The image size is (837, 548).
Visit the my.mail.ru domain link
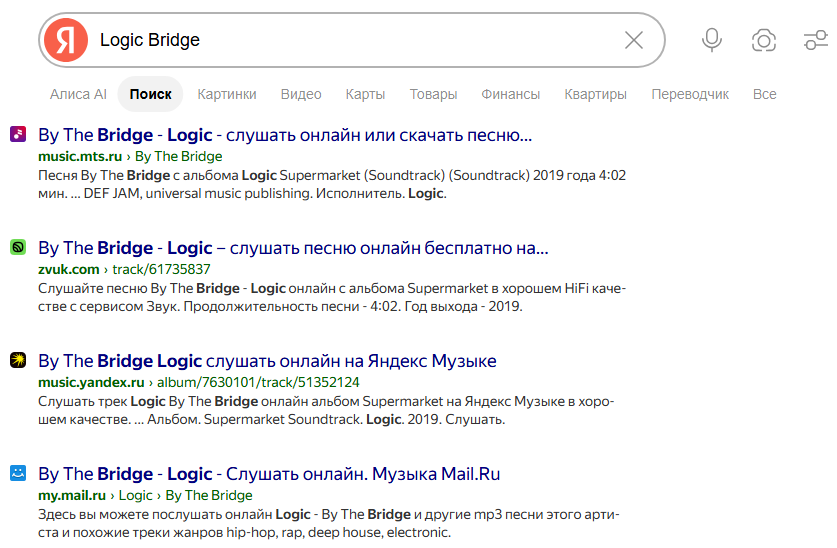click(72, 496)
